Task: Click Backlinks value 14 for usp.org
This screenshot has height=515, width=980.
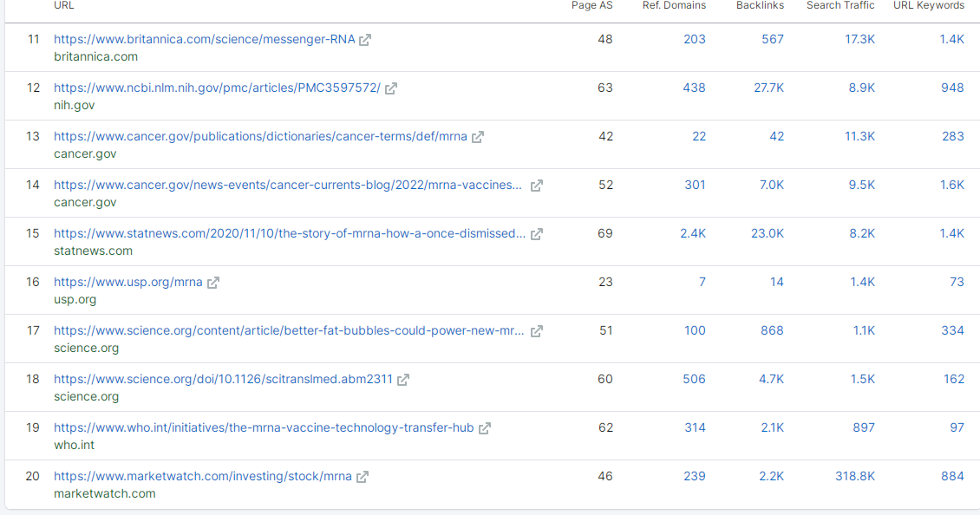Action: coord(777,282)
